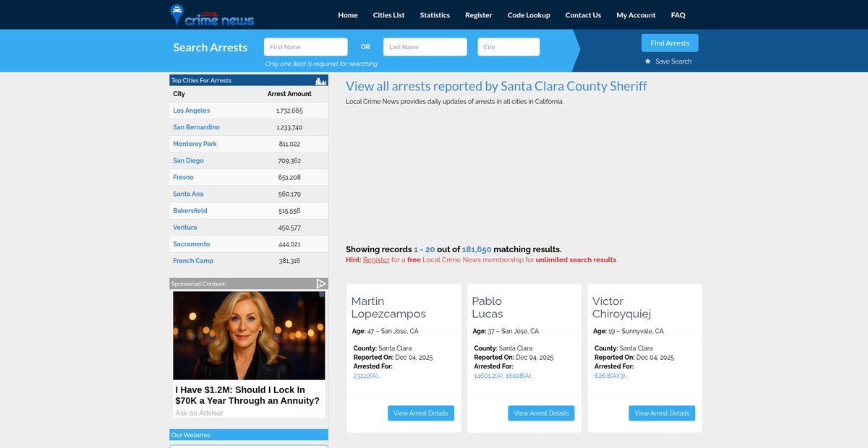The height and width of the screenshot is (448, 868).
Task: Go to Statistics page
Action: coord(435,15)
